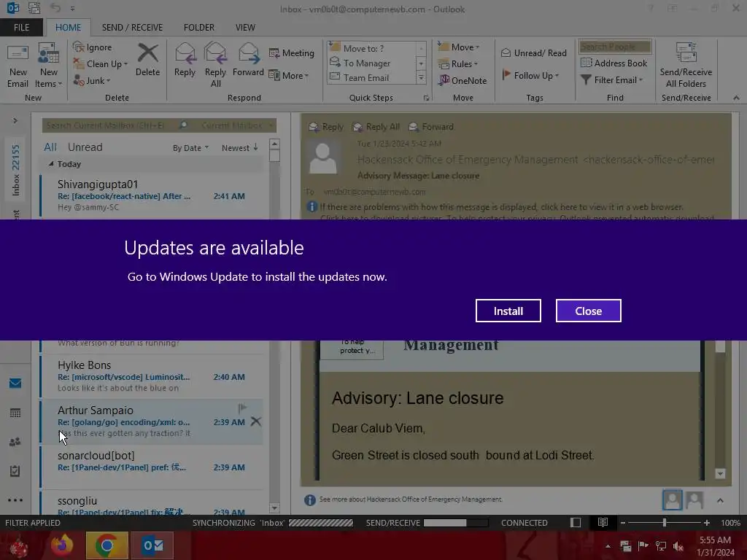Click Reply All in reading pane
747x560 pixels.
pyautogui.click(x=376, y=127)
